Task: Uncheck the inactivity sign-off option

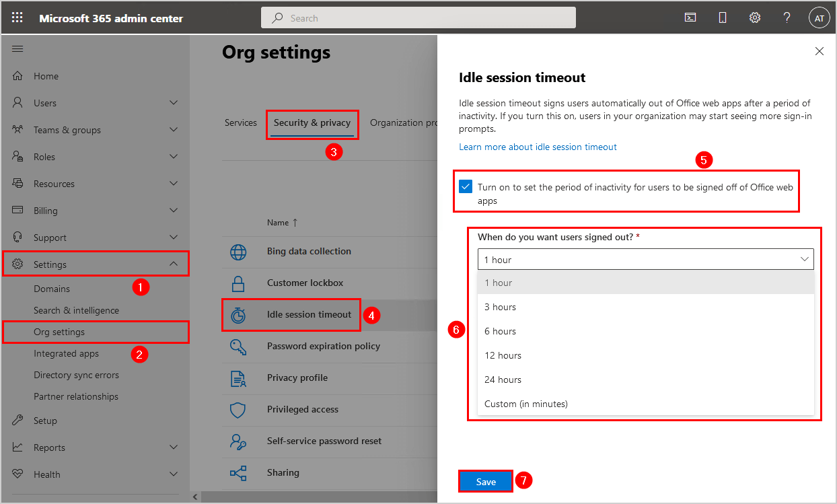Action: (465, 186)
